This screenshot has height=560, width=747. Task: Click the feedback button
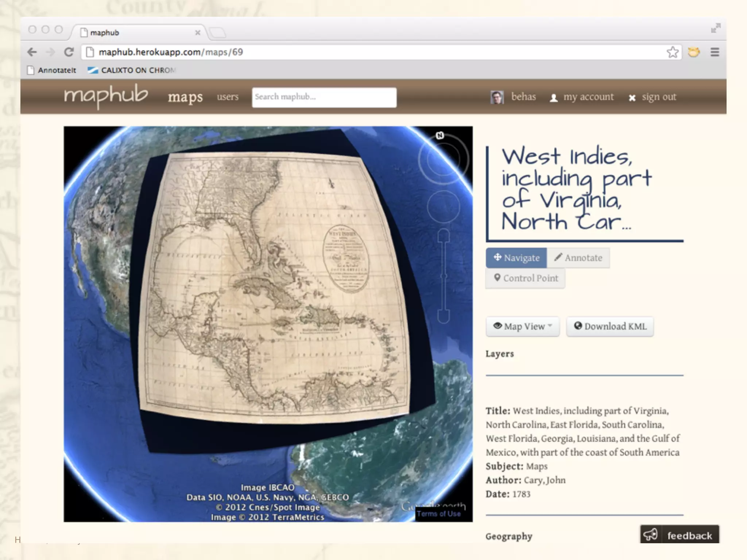(680, 535)
